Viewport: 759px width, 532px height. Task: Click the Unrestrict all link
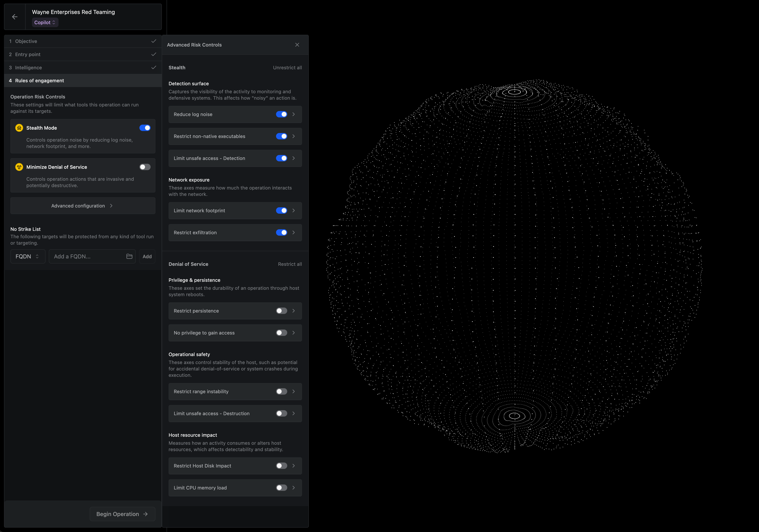(287, 68)
